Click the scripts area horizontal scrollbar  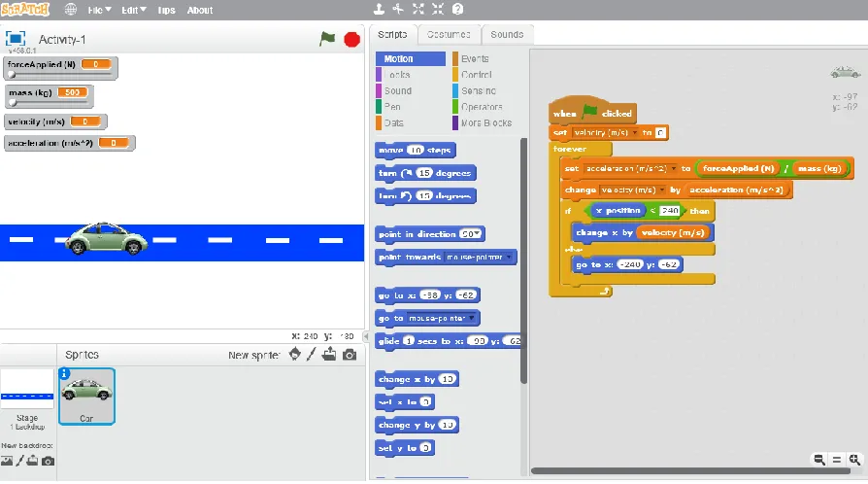coord(690,470)
